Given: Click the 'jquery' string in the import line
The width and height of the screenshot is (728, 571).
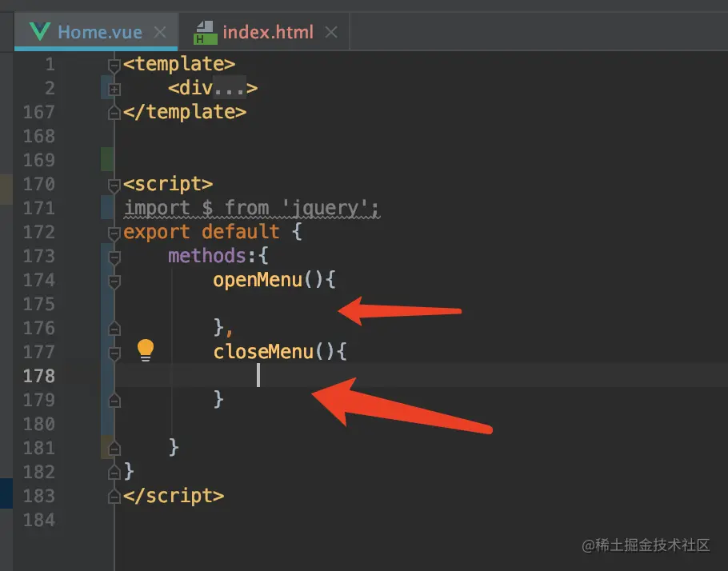Looking at the screenshot, I should 325,208.
